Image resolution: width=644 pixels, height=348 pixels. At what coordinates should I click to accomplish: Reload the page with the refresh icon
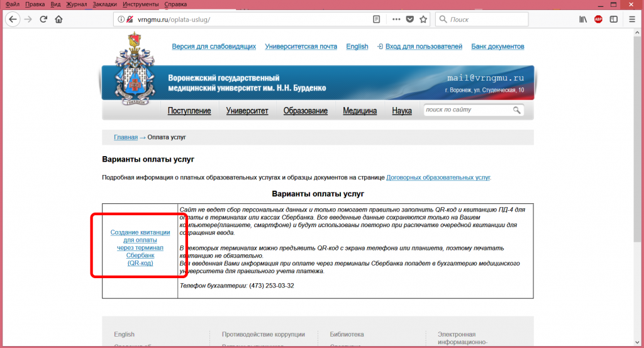click(x=43, y=20)
